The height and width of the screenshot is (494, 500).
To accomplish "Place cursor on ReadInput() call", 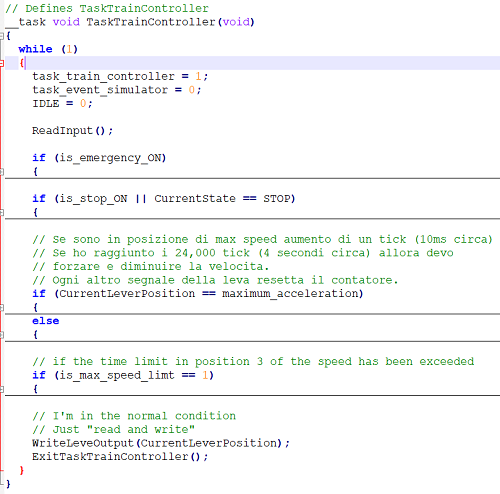I will pos(72,131).
